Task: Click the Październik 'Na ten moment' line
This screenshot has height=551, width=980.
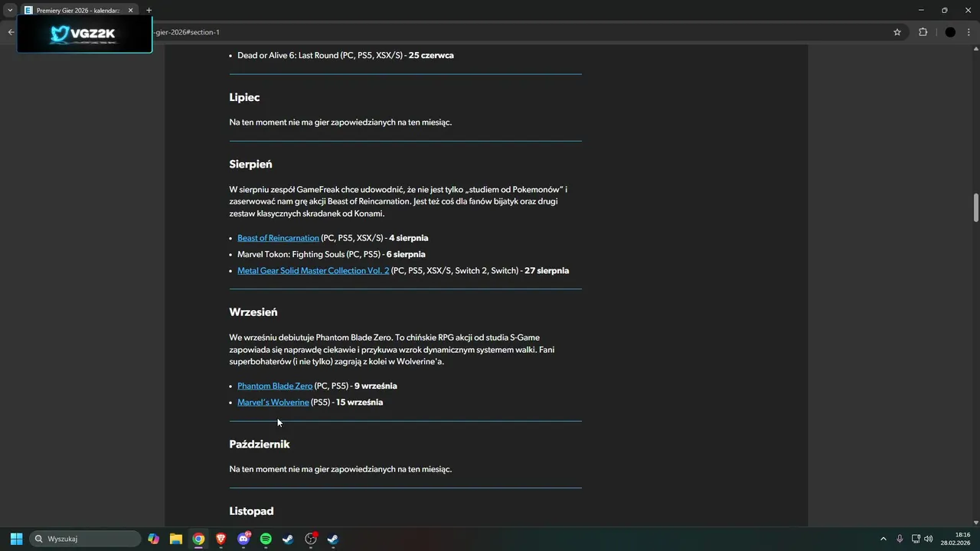Action: (341, 469)
